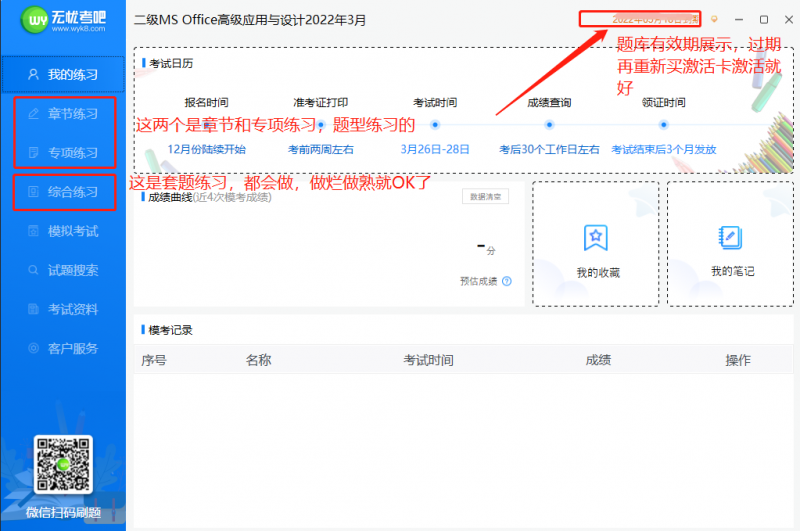Click the 考后30个工作日左右 text
Image resolution: width=800 pixels, height=531 pixels.
[x=549, y=149]
